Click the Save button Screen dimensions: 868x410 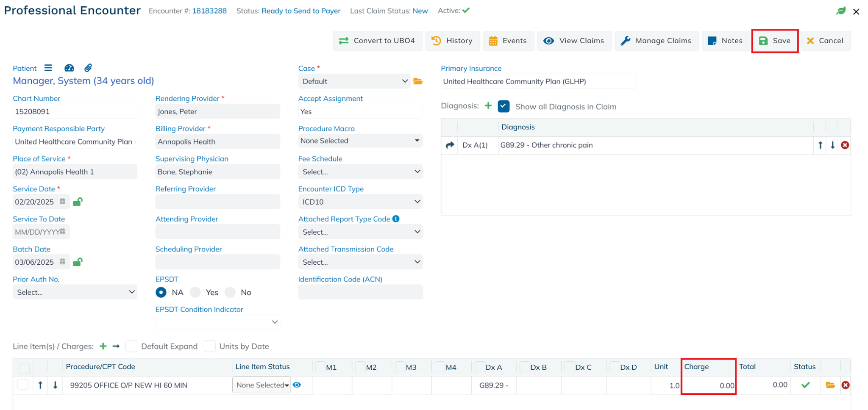click(775, 41)
